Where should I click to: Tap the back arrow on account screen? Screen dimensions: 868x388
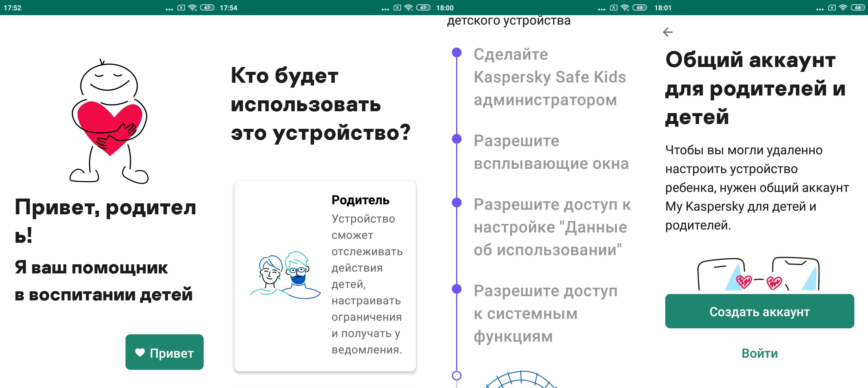click(667, 32)
